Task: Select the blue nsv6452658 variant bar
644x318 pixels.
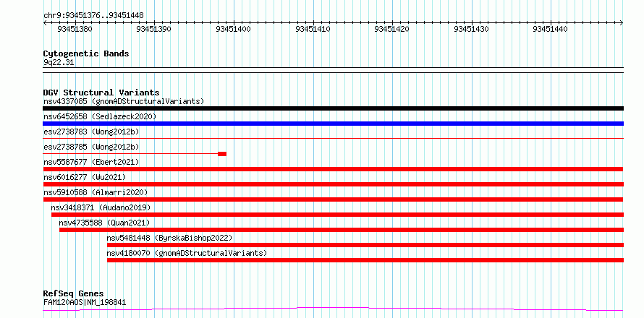Action: pyautogui.click(x=333, y=124)
